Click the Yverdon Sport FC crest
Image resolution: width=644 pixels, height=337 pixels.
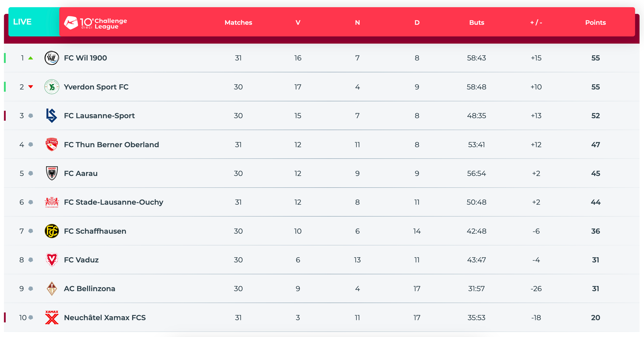coord(52,87)
